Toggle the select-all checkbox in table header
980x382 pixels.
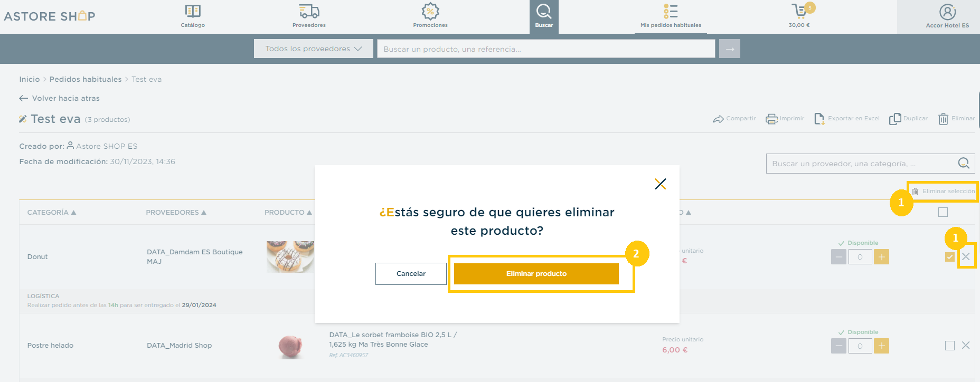pos(943,212)
